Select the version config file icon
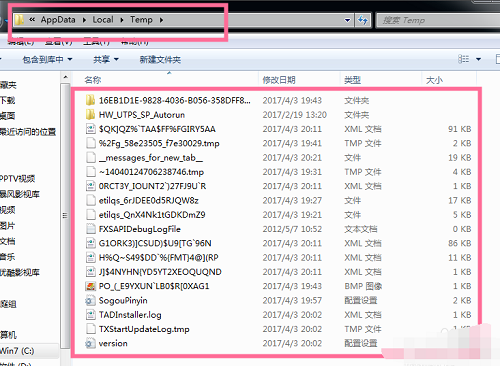The image size is (500, 366). (x=90, y=343)
